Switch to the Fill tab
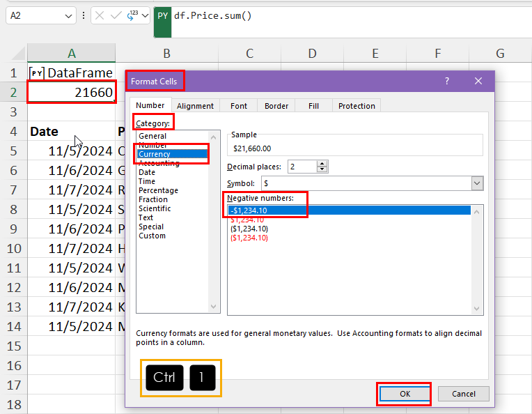This screenshot has width=532, height=414. (313, 106)
